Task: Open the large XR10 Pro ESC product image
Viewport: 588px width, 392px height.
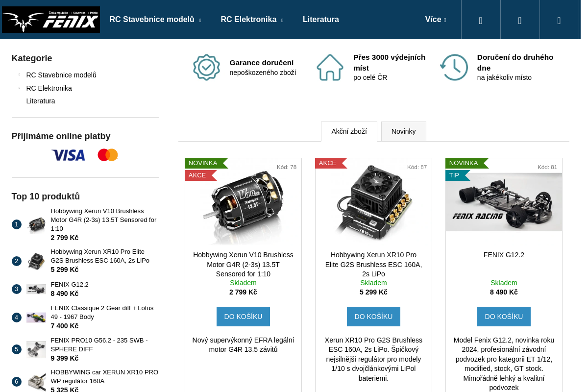Action: (x=373, y=202)
